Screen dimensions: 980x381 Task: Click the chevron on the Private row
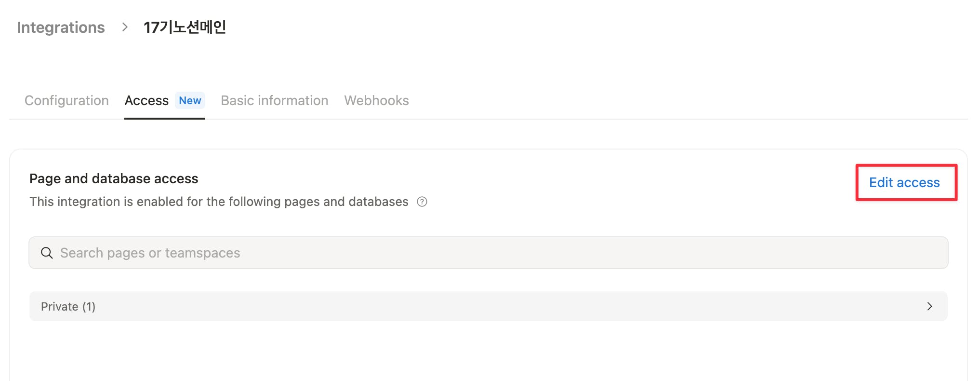929,306
